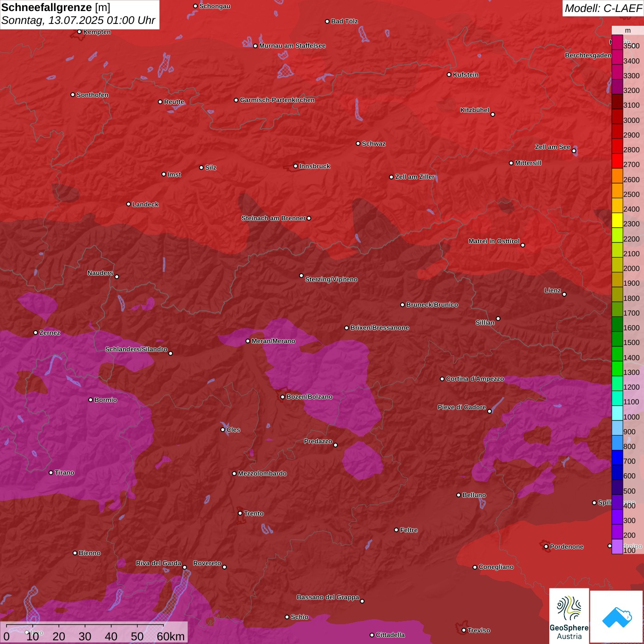This screenshot has width=644, height=644.
Task: Click the 'Riva del Garda' label
Action: (159, 563)
